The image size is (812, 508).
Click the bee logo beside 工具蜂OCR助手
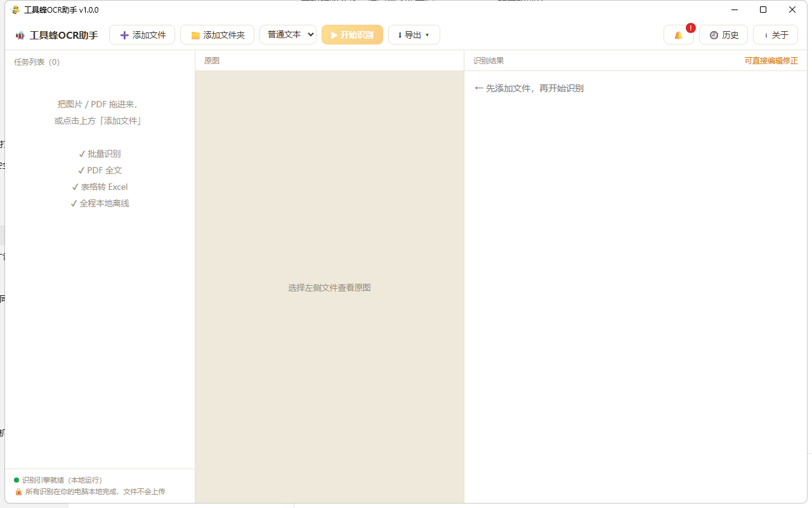[20, 35]
